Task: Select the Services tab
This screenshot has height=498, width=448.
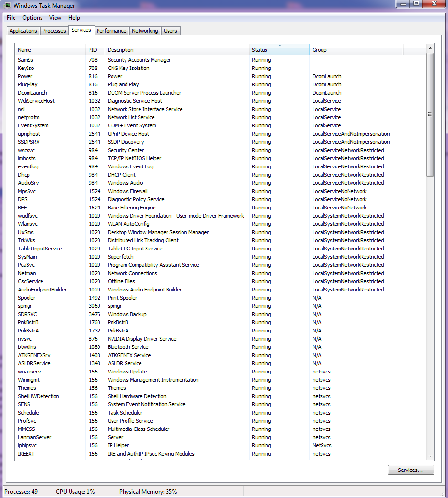Action: 81,30
